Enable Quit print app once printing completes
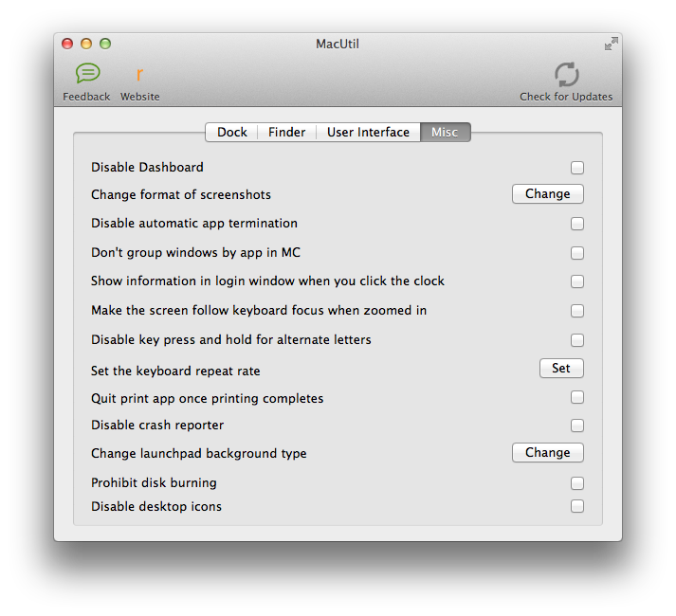This screenshot has width=676, height=616. coord(577,397)
